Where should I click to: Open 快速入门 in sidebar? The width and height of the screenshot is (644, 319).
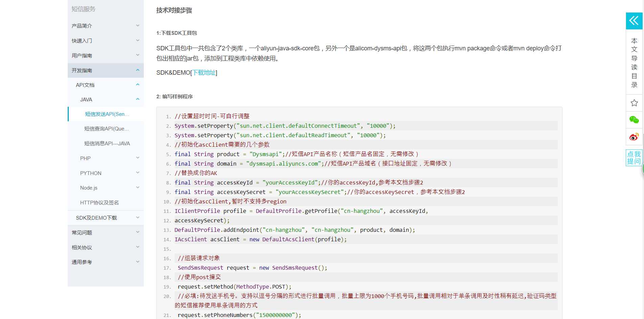[82, 41]
